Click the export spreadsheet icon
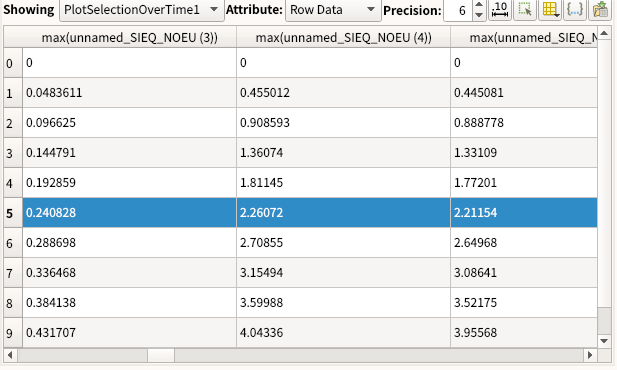 coord(600,9)
